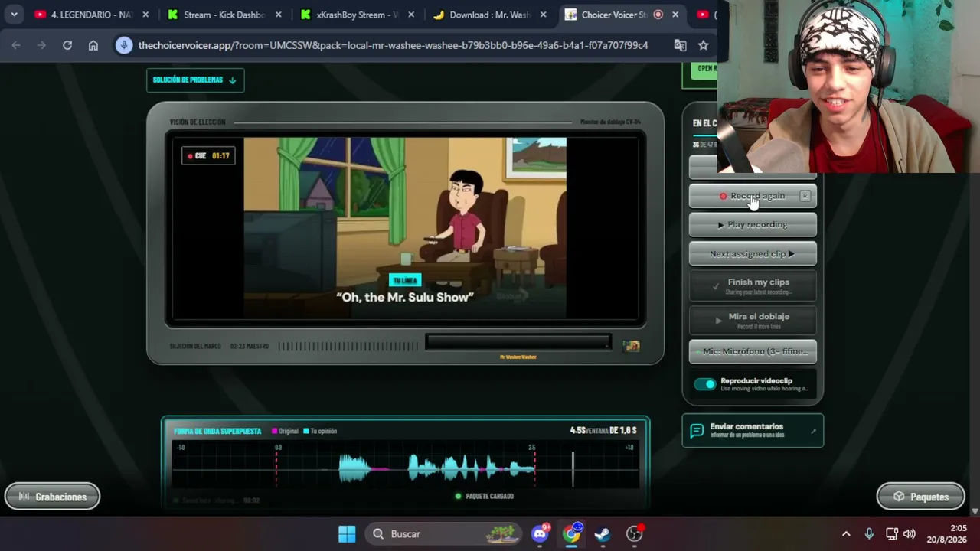
Task: Open the 'Paquetes' panel
Action: [920, 497]
